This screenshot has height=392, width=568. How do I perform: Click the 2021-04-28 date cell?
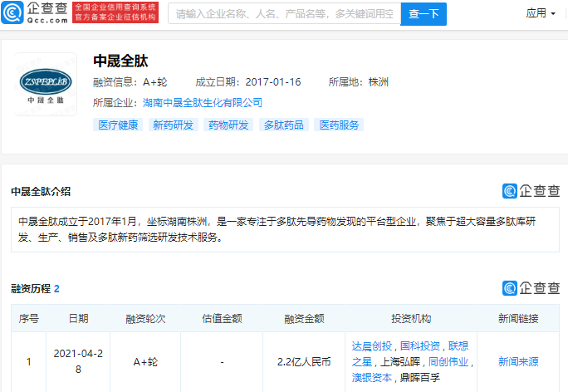pos(78,361)
